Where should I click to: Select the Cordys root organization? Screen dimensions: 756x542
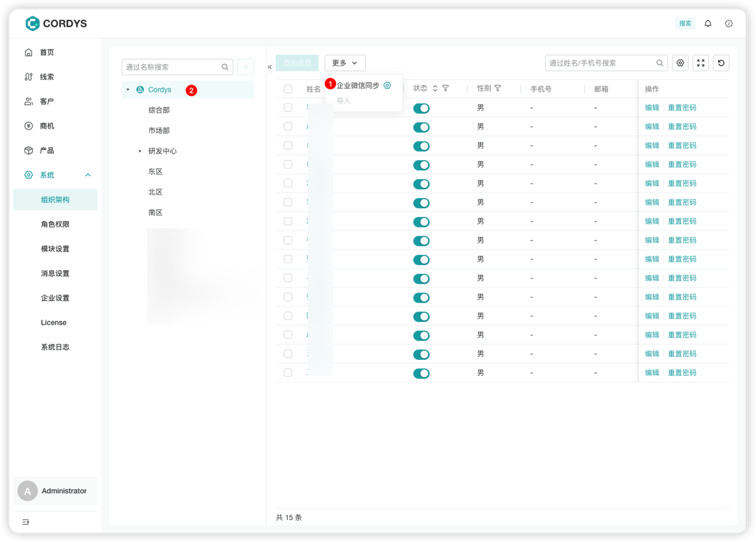point(159,90)
